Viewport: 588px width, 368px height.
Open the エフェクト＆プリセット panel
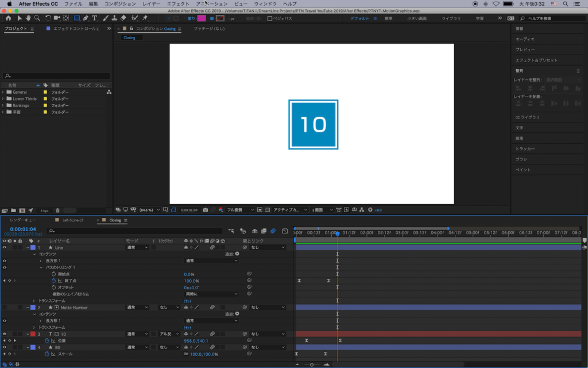pyautogui.click(x=536, y=60)
